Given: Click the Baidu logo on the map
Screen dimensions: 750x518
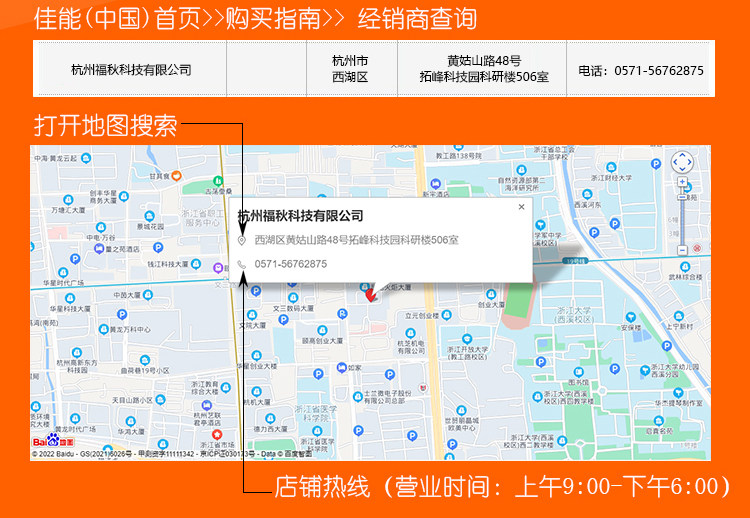Looking at the screenshot, I should 53,441.
